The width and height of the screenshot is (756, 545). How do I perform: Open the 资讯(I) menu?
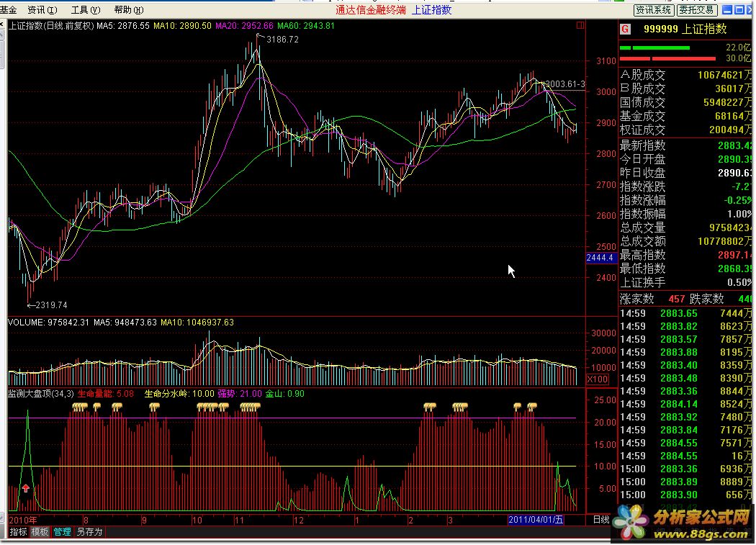coord(42,9)
